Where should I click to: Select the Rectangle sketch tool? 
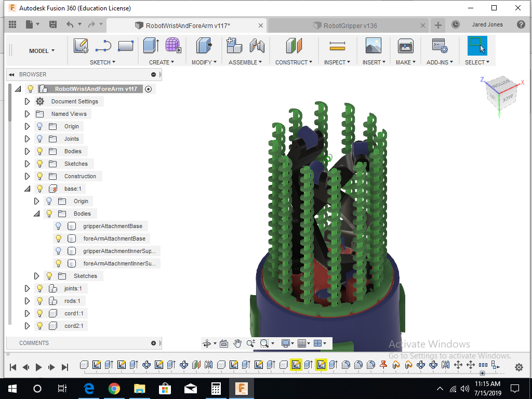point(126,46)
